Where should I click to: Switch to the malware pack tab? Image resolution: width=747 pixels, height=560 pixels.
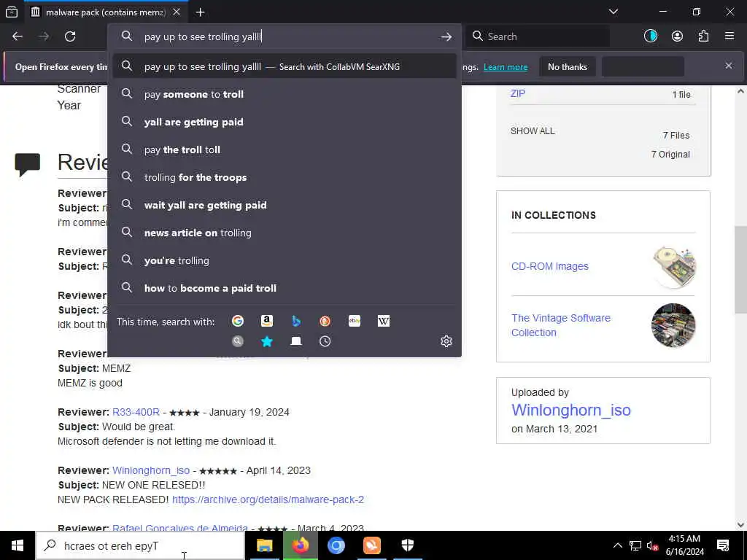pos(105,12)
